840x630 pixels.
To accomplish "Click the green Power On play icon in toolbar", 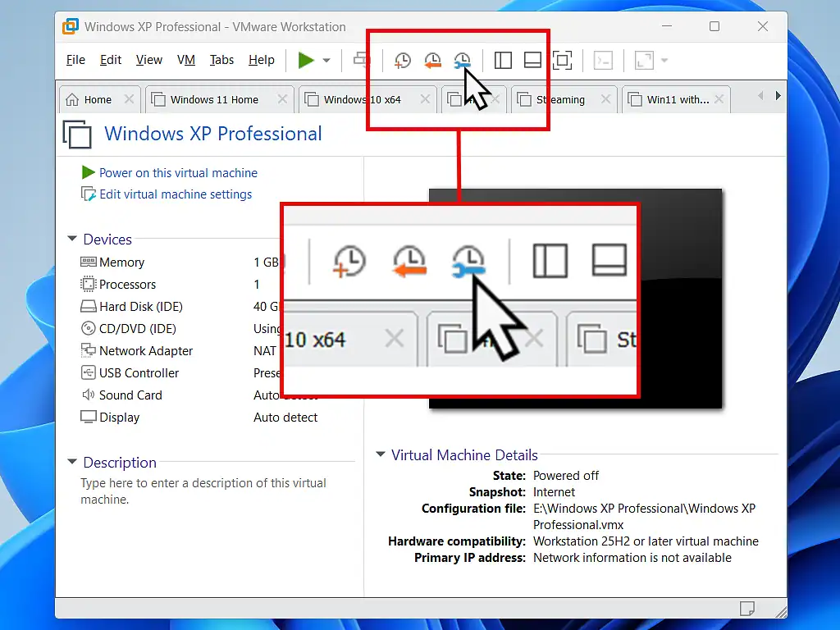I will coord(306,60).
